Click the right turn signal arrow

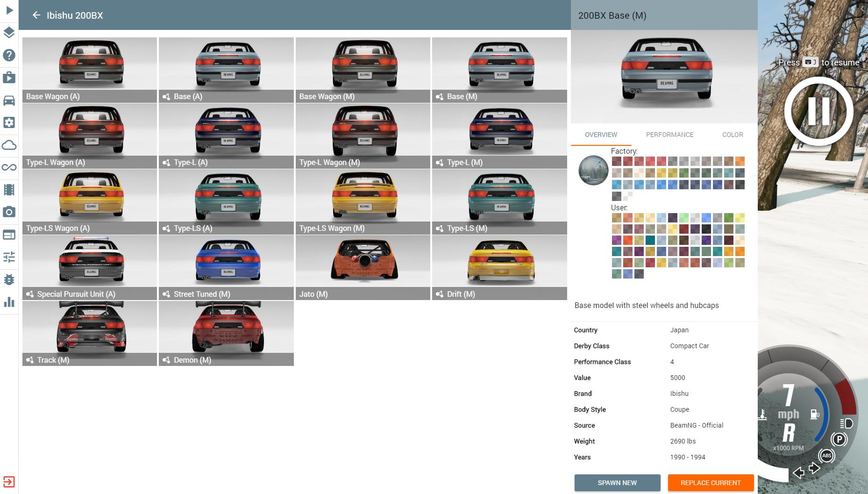814,468
